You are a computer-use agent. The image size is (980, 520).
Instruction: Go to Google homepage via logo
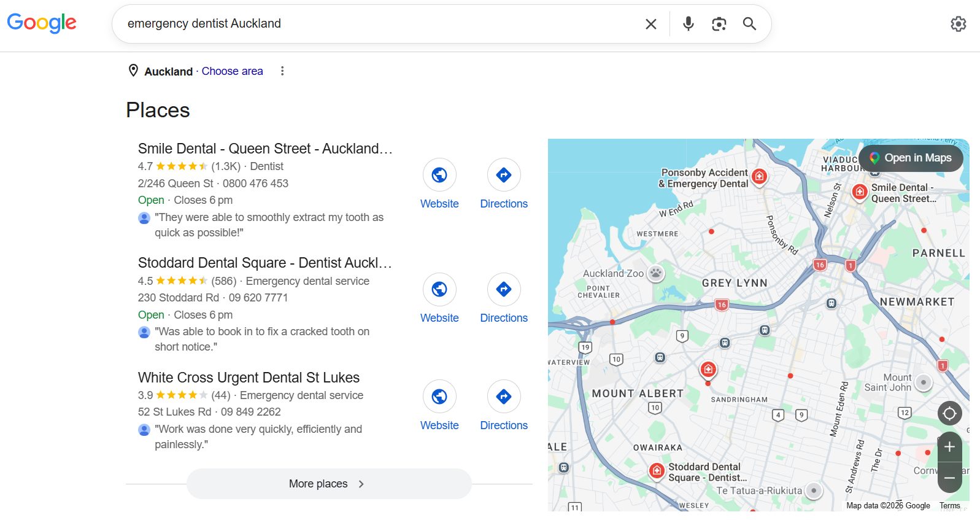42,23
